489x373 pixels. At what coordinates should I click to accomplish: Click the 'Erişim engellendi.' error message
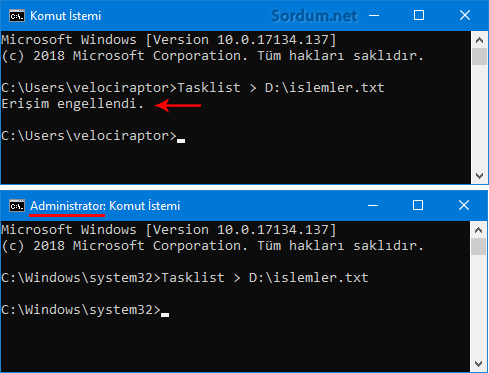[72, 104]
